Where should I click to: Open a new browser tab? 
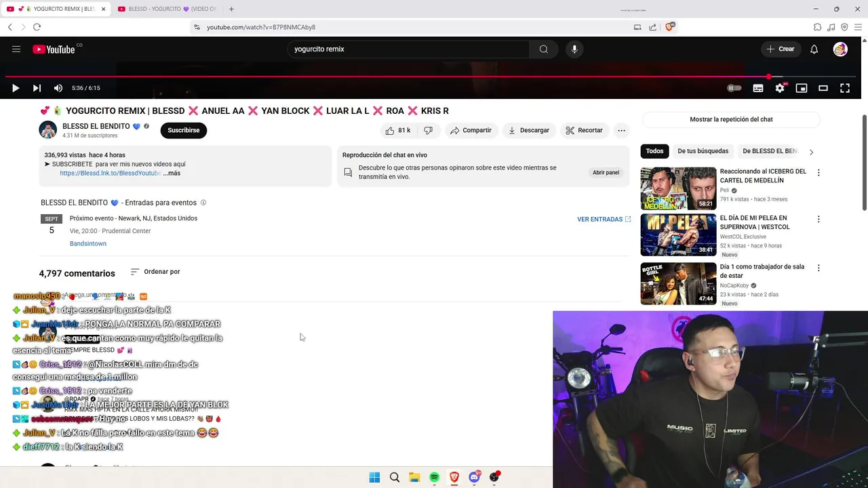coord(231,9)
